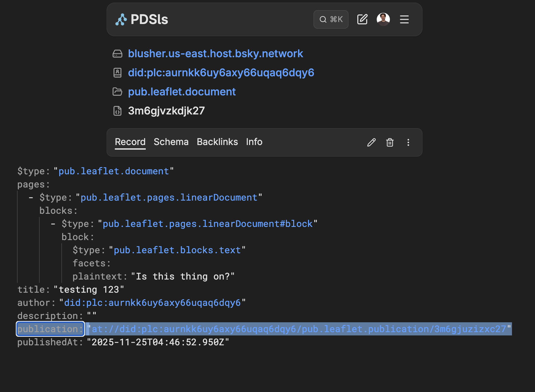
Task: Open the search box with ⌘K
Action: (331, 19)
